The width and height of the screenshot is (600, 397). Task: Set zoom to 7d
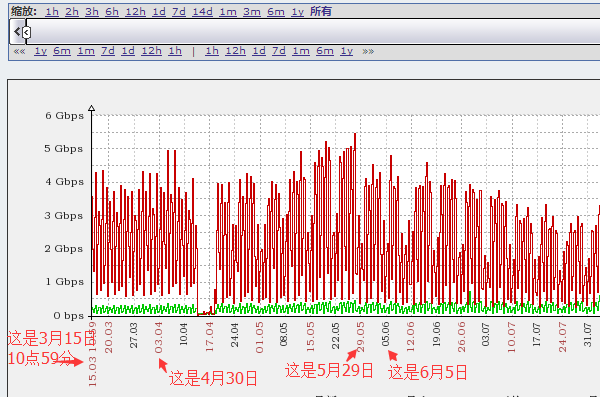click(179, 12)
